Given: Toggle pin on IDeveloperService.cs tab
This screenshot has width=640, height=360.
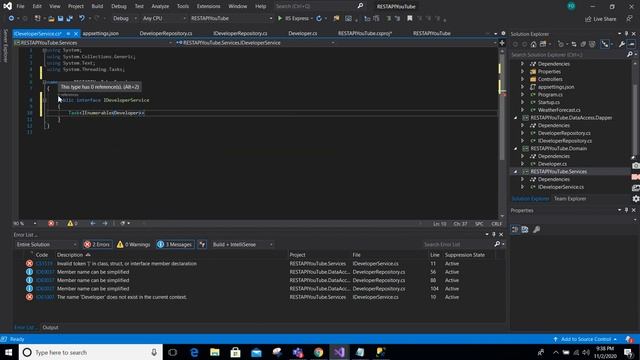Looking at the screenshot, I should (x=68, y=33).
